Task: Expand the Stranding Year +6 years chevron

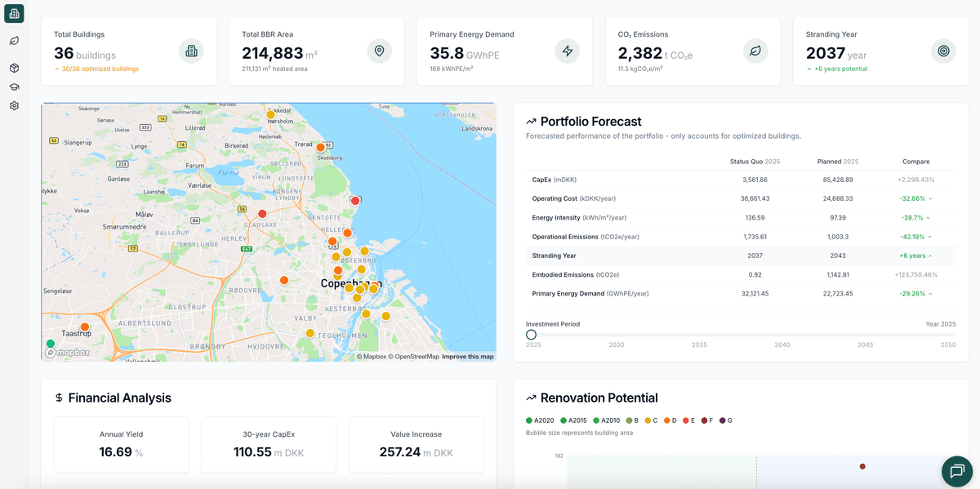Action: 929,256
